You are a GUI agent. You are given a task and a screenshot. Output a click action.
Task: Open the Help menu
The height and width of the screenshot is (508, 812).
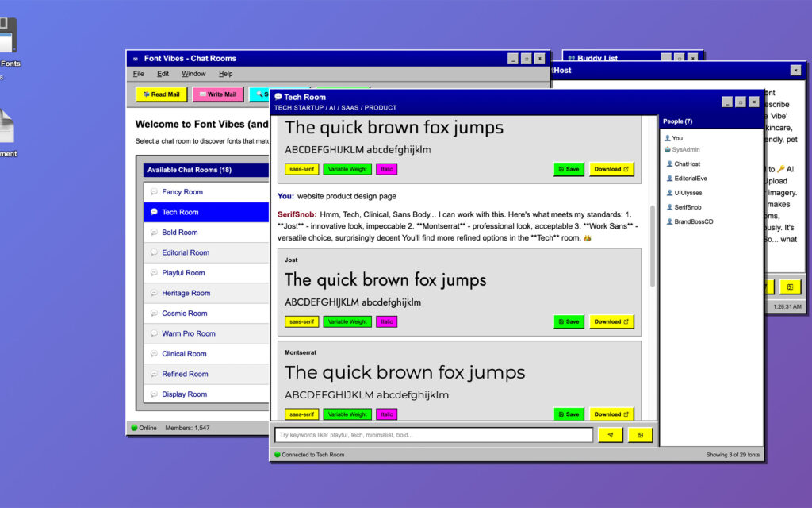click(x=226, y=74)
